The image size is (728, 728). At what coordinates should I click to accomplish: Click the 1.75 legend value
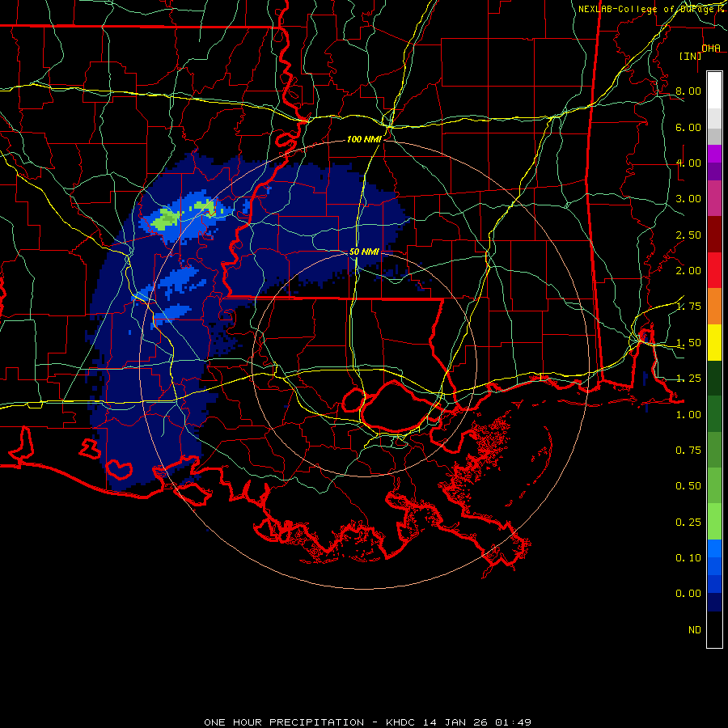coord(688,307)
